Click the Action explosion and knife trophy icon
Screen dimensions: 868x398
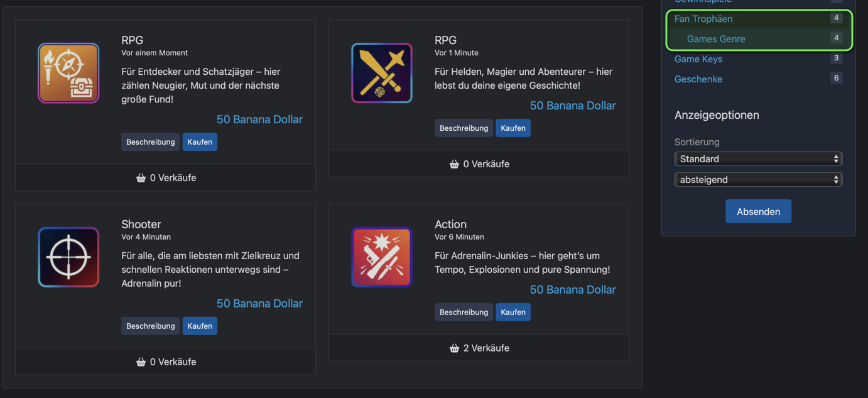(382, 257)
